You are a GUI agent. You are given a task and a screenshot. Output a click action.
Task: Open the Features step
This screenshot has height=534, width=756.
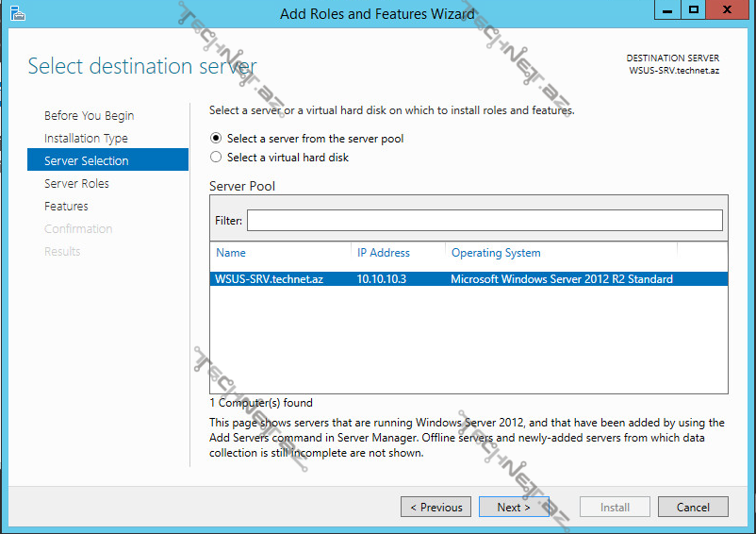pyautogui.click(x=66, y=207)
